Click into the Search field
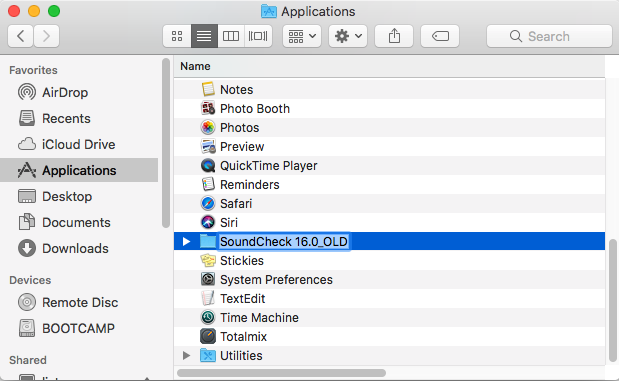 point(549,36)
